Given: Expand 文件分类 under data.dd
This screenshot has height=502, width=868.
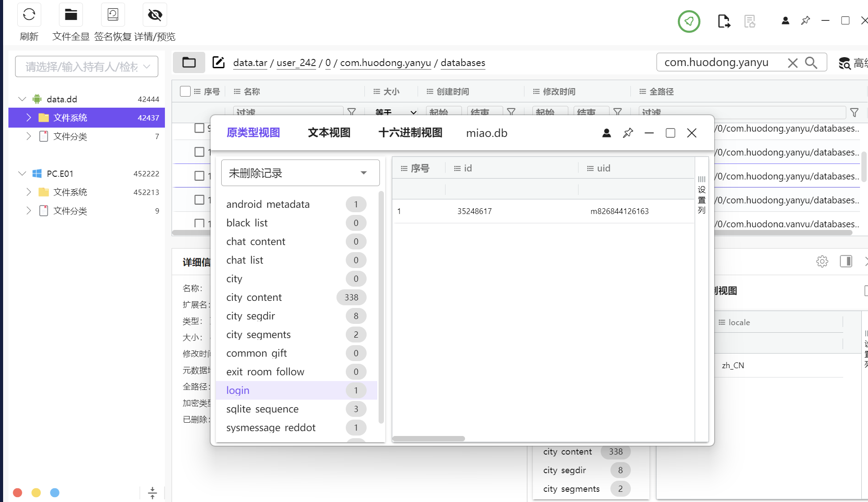Looking at the screenshot, I should pos(29,136).
